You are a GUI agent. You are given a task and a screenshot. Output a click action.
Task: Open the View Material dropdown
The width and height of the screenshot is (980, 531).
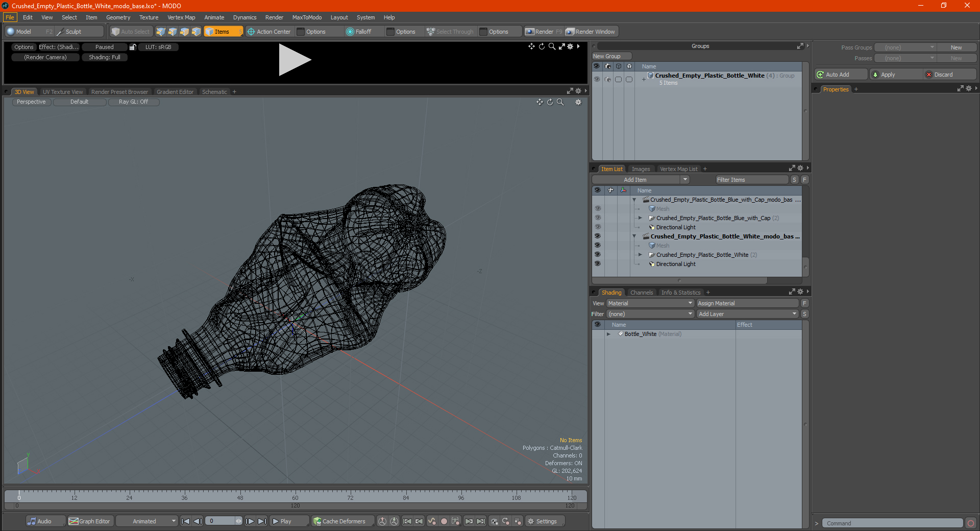(650, 303)
